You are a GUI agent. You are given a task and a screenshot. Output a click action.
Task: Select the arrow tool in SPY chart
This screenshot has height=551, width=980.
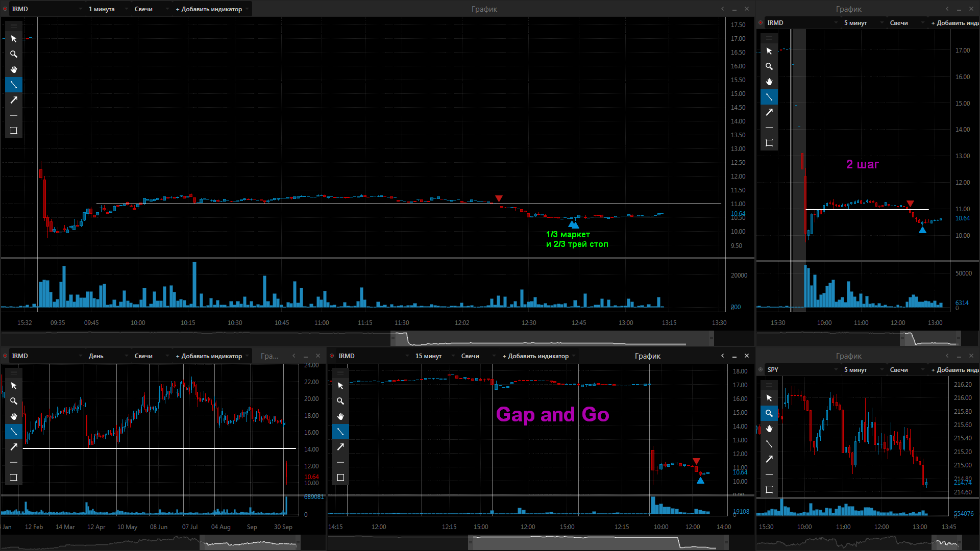[769, 459]
